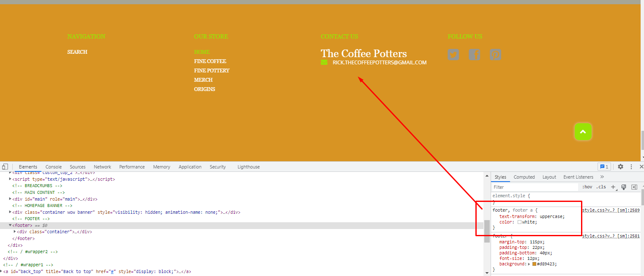Image resolution: width=644 pixels, height=276 pixels.
Task: Click the green back-to-top arrow button
Action: (583, 132)
